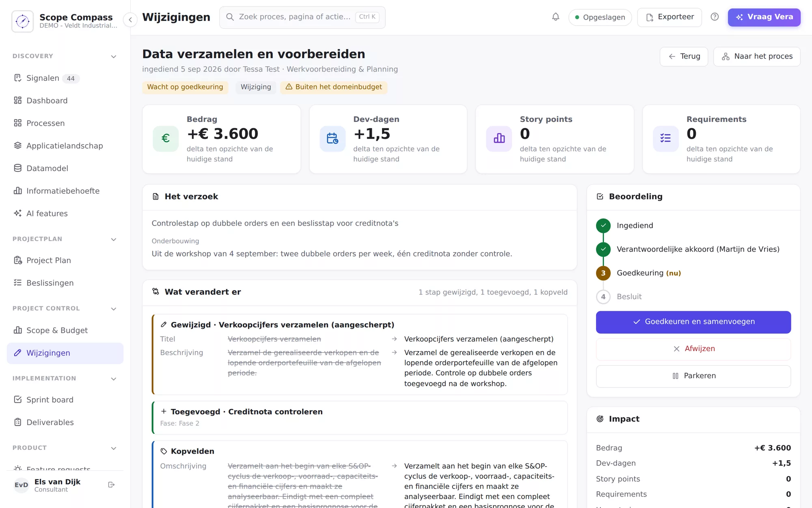Viewport: 812px width, 508px height.
Task: Open Signalen in the sidebar
Action: pyautogui.click(x=65, y=78)
